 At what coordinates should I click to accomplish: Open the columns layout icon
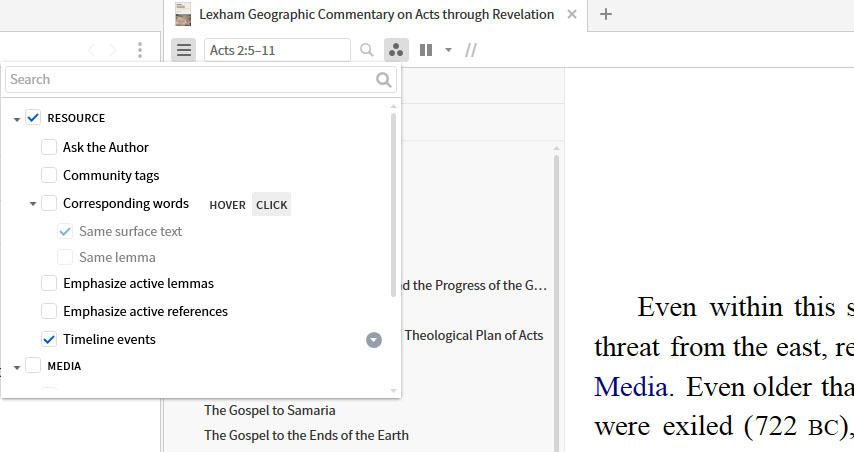[x=426, y=50]
